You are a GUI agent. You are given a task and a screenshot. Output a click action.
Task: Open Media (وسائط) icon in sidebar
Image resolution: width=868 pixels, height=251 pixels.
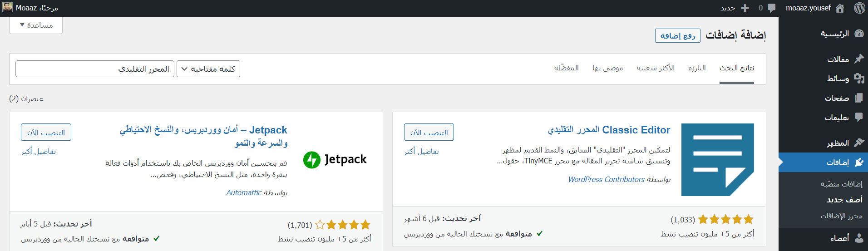point(859,79)
